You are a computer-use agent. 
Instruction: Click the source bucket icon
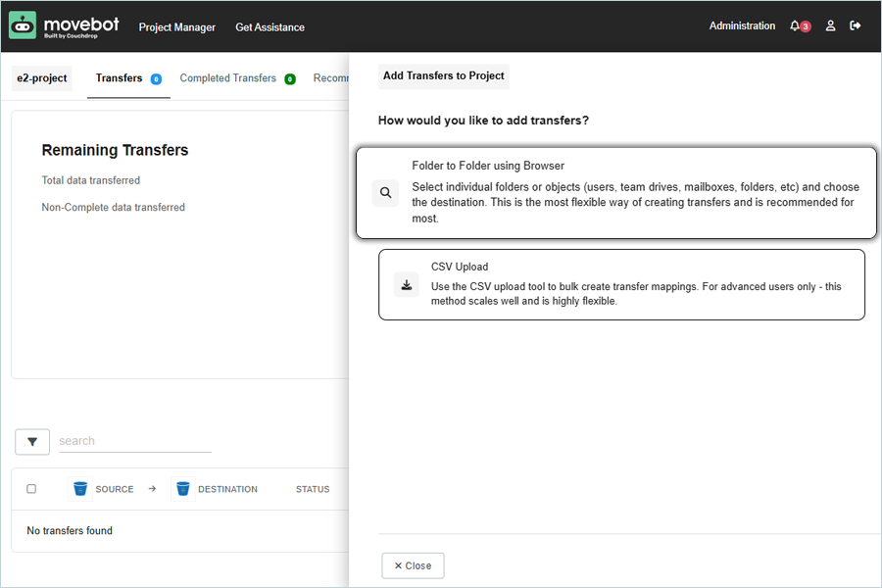tap(80, 489)
